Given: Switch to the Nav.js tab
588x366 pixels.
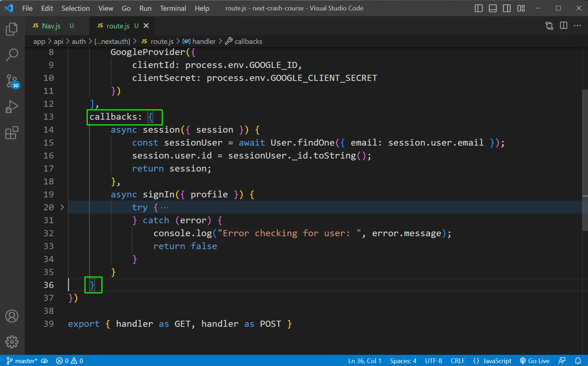Looking at the screenshot, I should [x=57, y=26].
